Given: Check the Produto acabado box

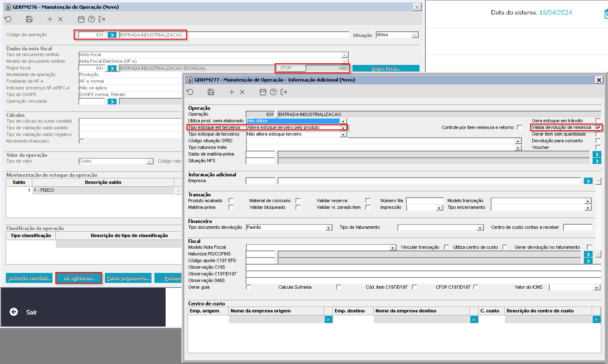Looking at the screenshot, I should pyautogui.click(x=231, y=201).
